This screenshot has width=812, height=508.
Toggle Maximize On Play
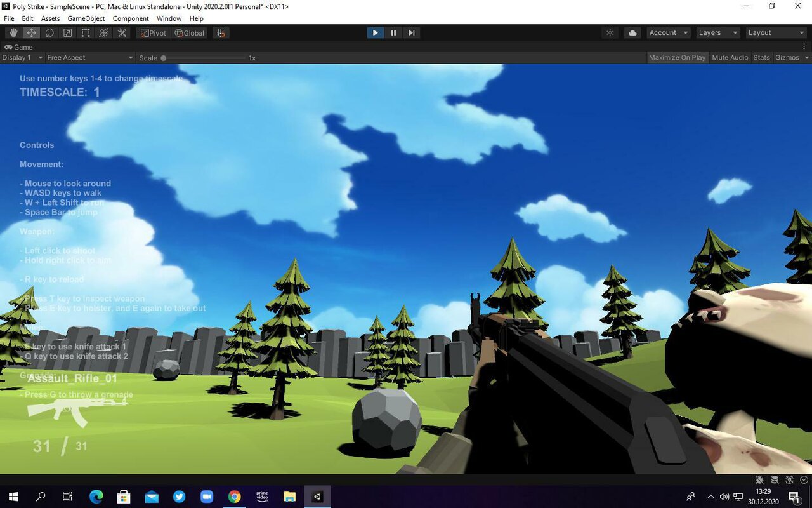point(677,58)
